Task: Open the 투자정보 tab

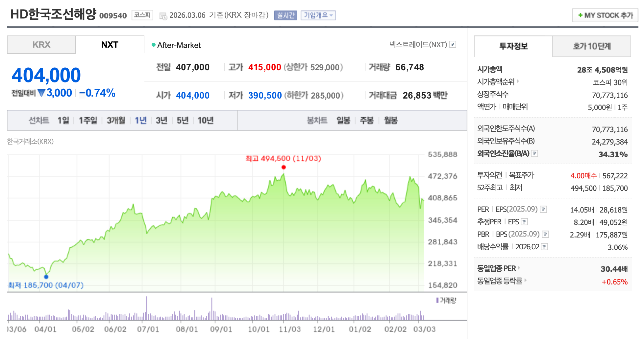Action: [513, 46]
